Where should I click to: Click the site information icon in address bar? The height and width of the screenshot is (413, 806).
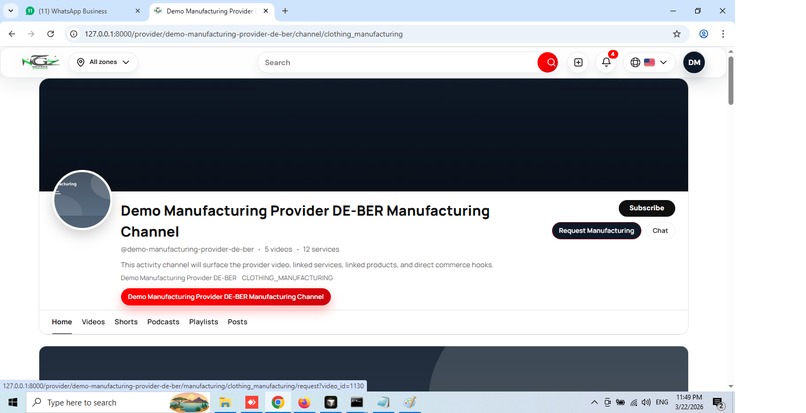click(74, 34)
